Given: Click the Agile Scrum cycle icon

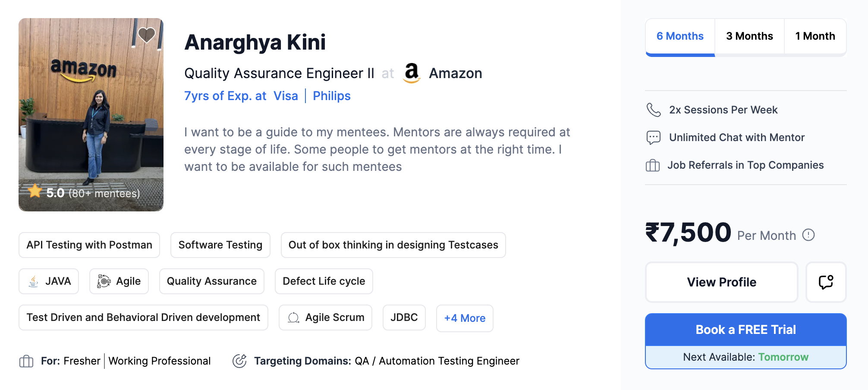Looking at the screenshot, I should click(x=293, y=318).
